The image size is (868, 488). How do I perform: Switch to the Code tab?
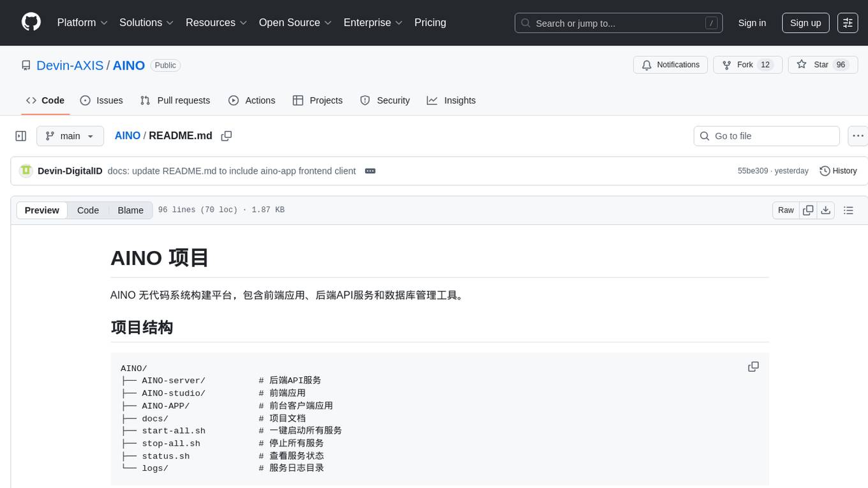[45, 100]
